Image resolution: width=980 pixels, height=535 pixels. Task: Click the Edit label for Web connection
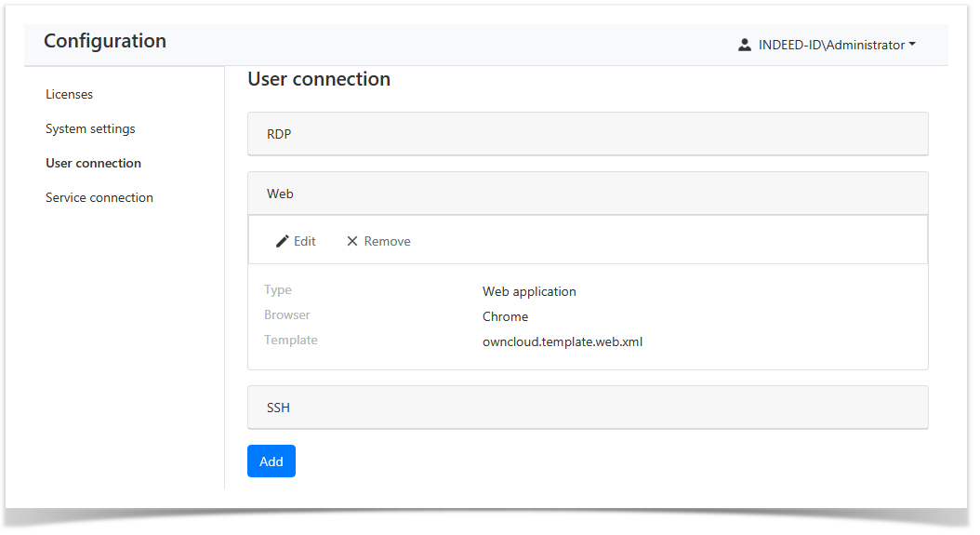point(305,242)
